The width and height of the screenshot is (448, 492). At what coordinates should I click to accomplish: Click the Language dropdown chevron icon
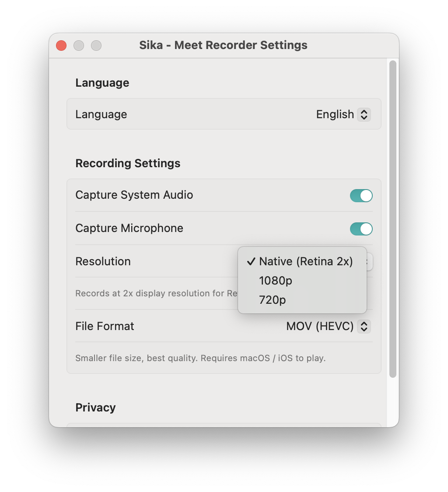364,115
